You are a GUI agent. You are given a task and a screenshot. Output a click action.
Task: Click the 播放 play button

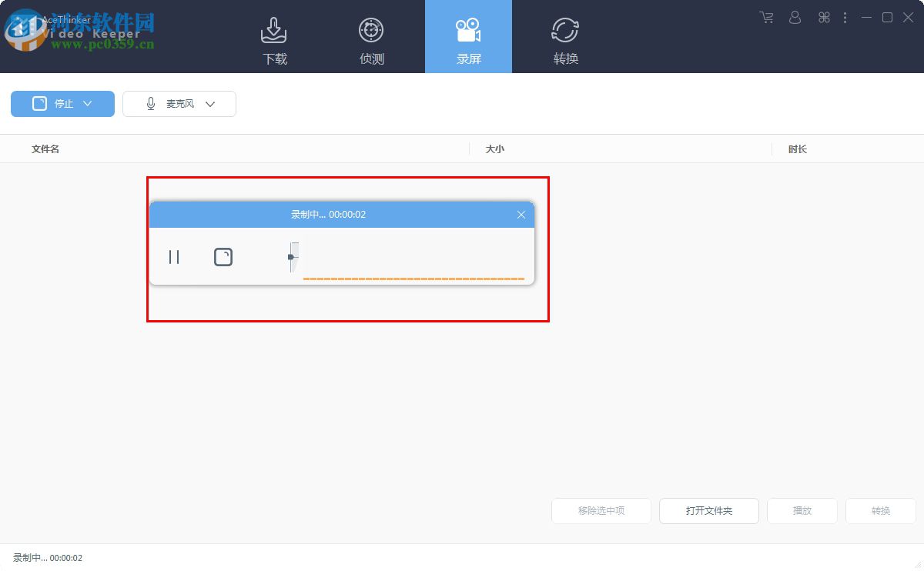[x=802, y=510]
